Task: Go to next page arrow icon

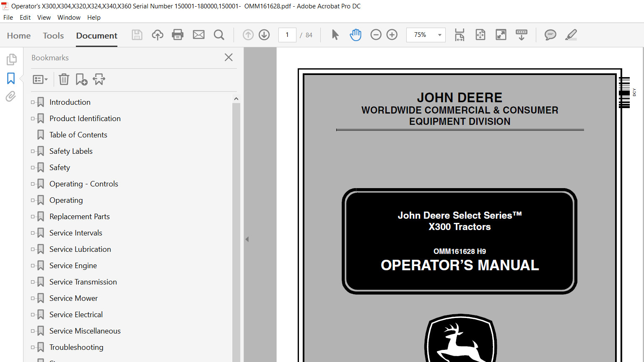Action: [264, 35]
